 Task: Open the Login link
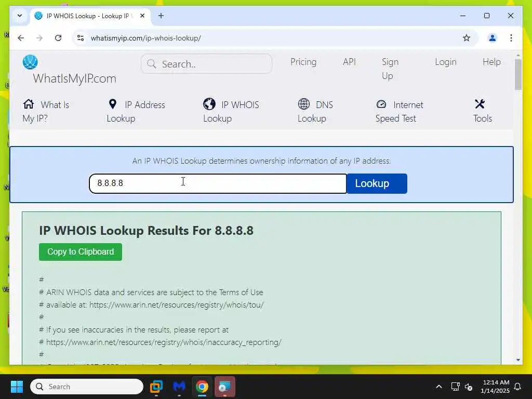click(445, 62)
